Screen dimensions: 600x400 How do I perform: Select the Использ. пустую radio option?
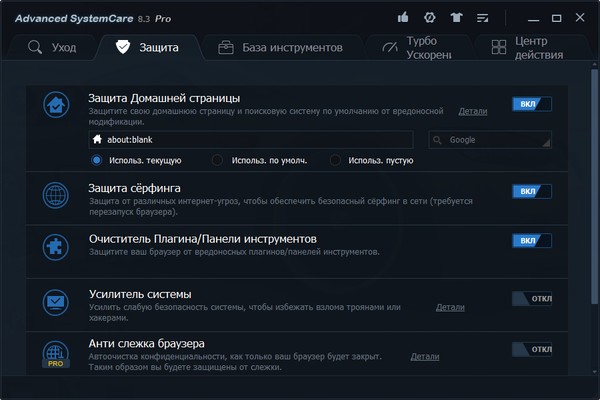tap(335, 160)
